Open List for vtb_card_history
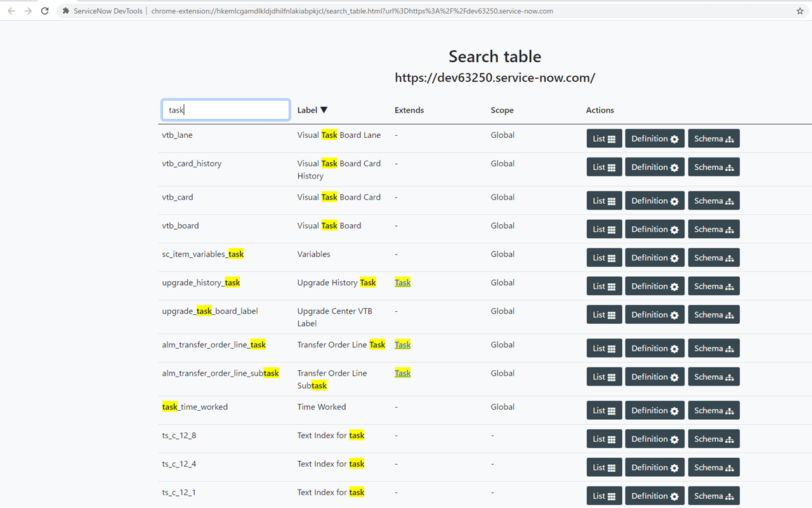 point(604,167)
